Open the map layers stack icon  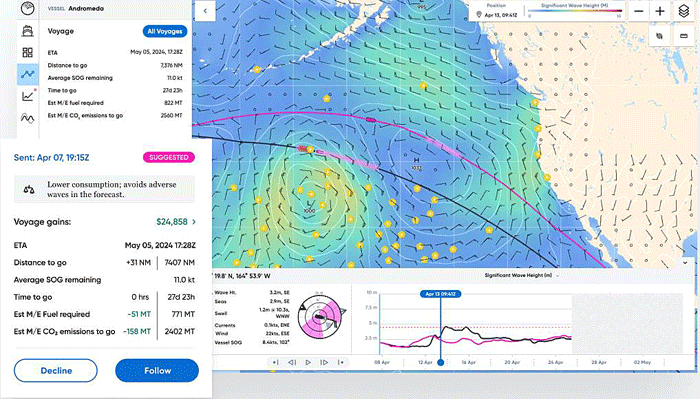683,11
